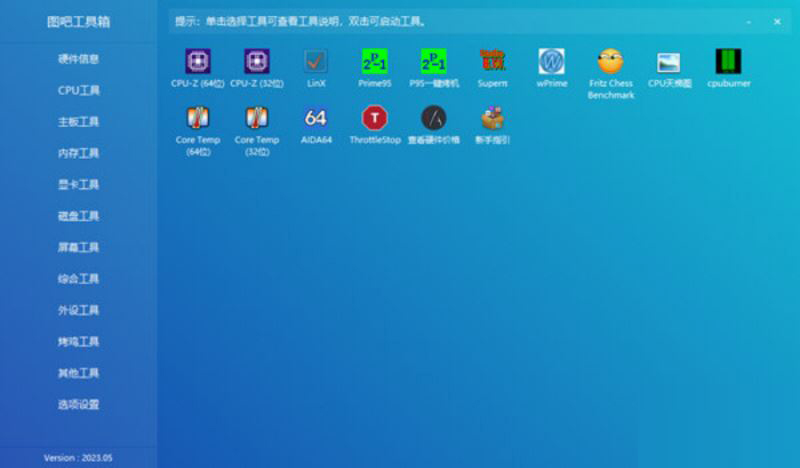Viewport: 800px width, 468px height.
Task: Select the 查看硬件价格 icon
Action: point(434,118)
